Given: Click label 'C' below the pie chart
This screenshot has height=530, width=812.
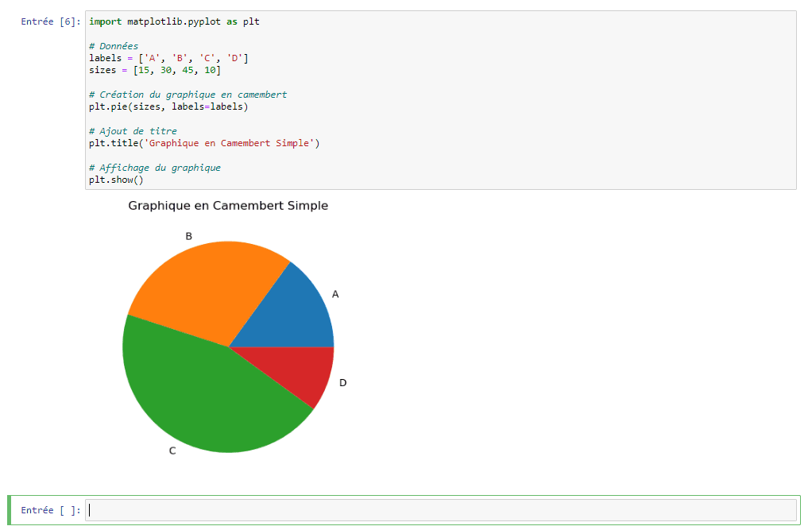Looking at the screenshot, I should 172,451.
